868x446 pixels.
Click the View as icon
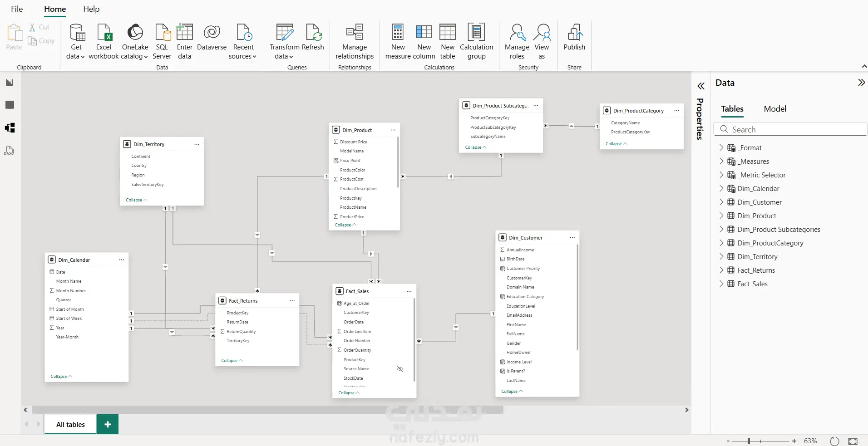pos(542,32)
